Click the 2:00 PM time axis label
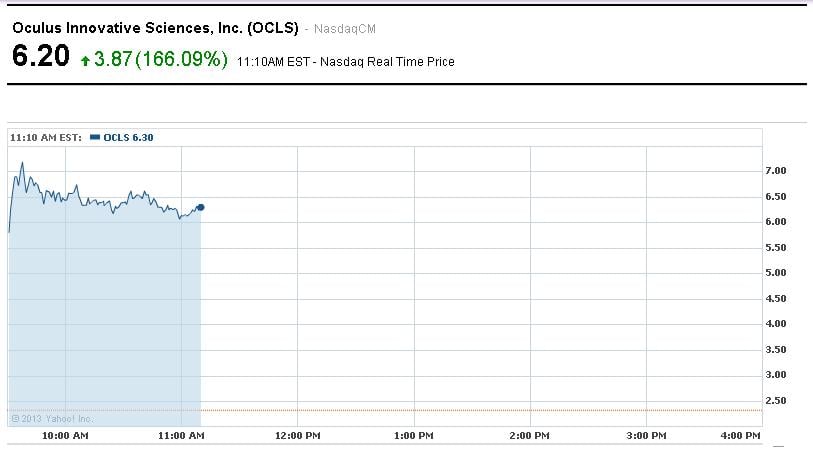813x451 pixels. pos(529,436)
